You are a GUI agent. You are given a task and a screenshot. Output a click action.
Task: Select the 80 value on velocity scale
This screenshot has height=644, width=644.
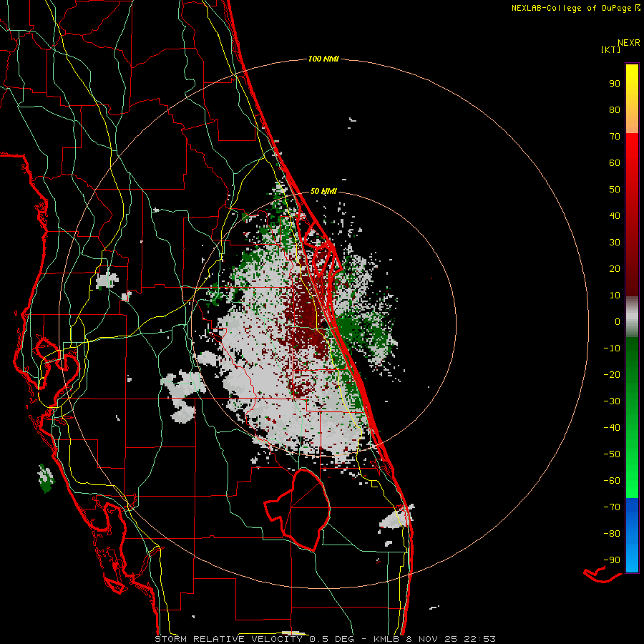(x=615, y=109)
